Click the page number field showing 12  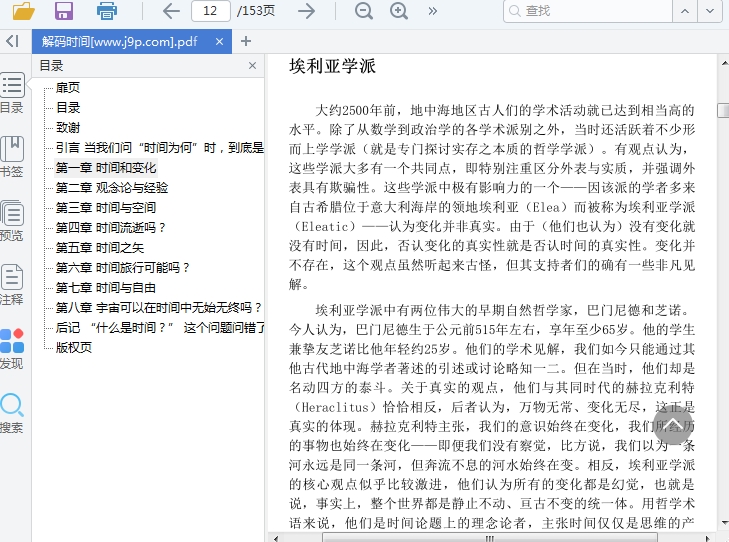click(x=211, y=11)
